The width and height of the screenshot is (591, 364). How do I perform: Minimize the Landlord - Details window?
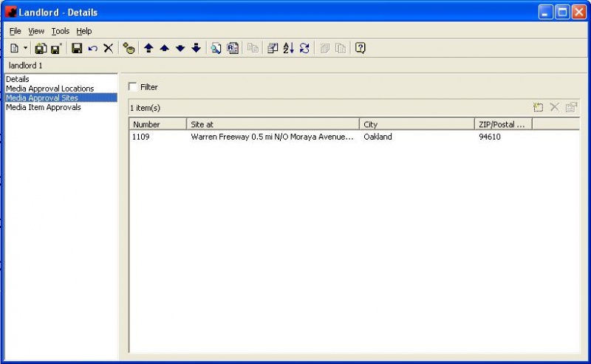545,12
